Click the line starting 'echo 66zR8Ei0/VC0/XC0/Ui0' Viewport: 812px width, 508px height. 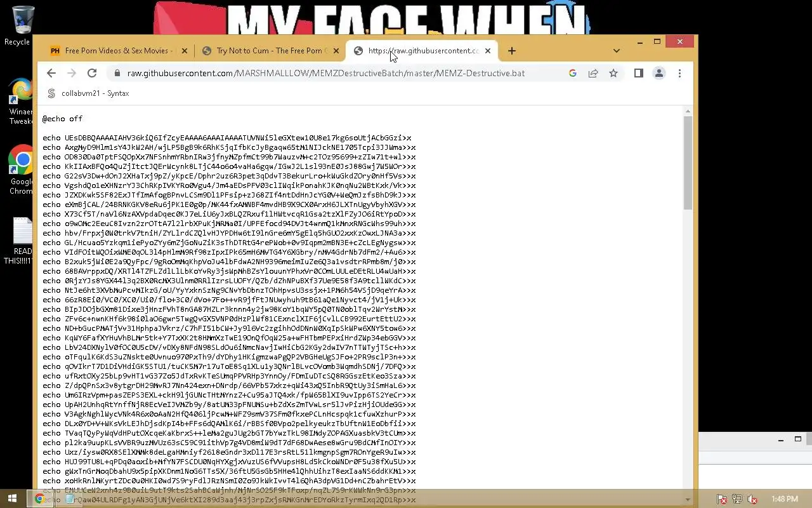pos(229,300)
